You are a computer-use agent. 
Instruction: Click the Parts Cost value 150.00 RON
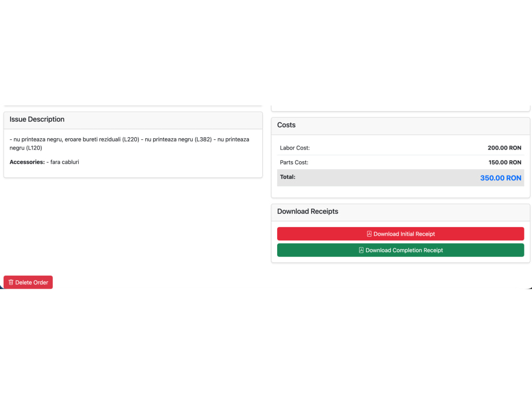click(x=504, y=162)
